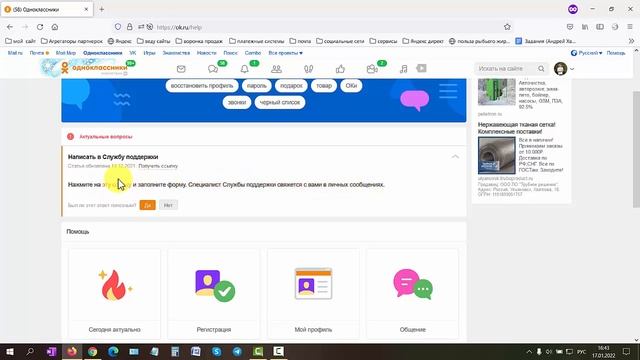Screen dimensions: 640x360
Task: Click the Получить ссылку link
Action: (158, 166)
